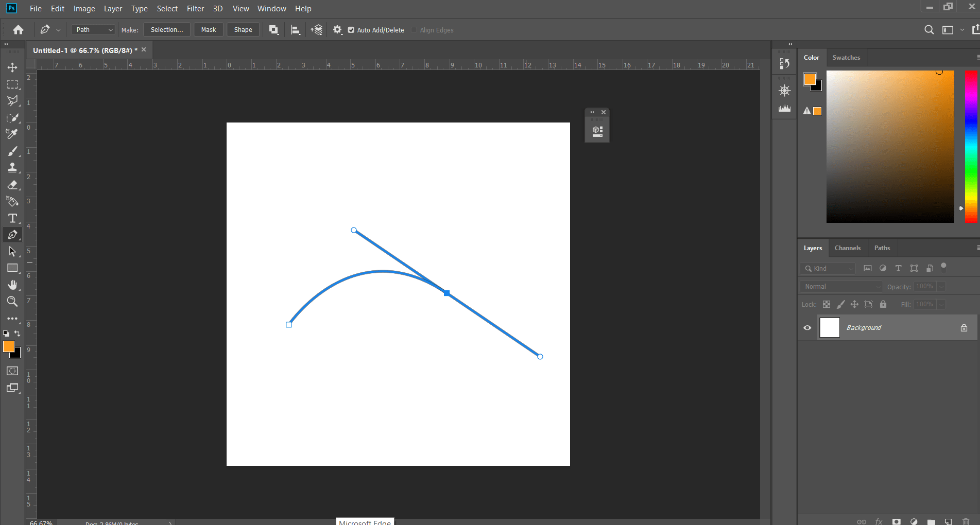
Task: Pick the Quick Selection tool
Action: (x=12, y=117)
